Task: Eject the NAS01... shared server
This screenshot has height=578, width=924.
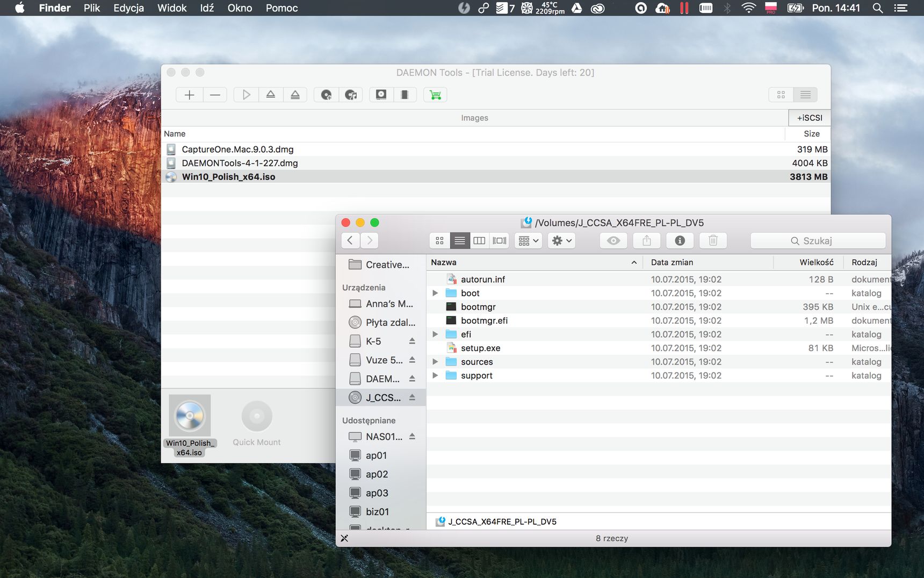Action: click(x=412, y=436)
